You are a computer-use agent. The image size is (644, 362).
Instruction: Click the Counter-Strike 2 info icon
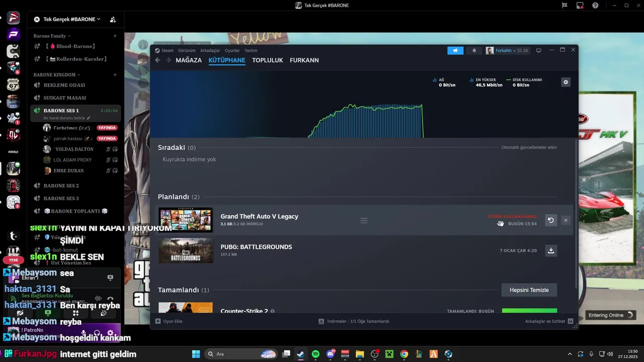tap(273, 311)
